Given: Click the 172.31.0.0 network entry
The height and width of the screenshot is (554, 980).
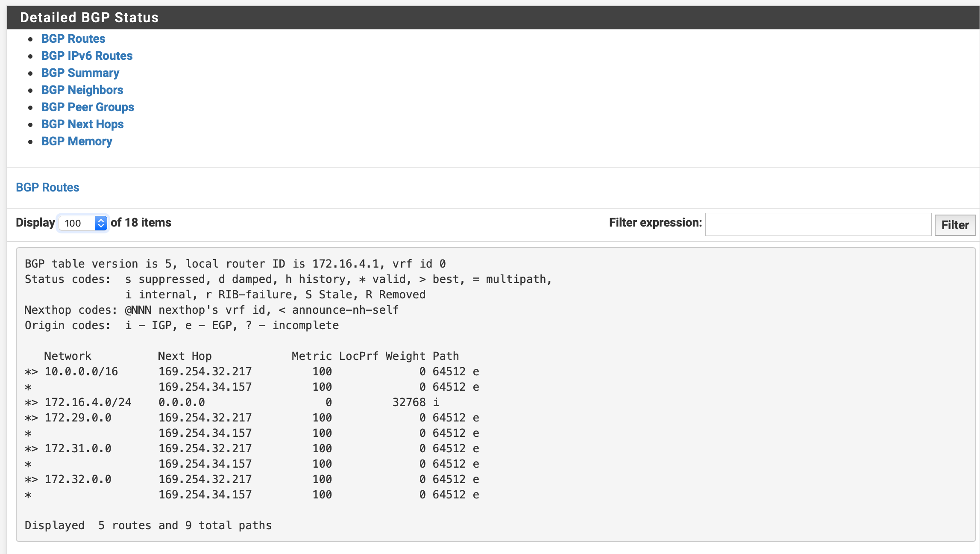Looking at the screenshot, I should click(x=78, y=448).
